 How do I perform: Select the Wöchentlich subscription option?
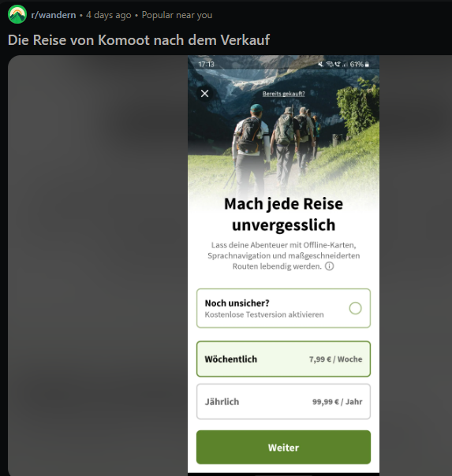pyautogui.click(x=283, y=359)
